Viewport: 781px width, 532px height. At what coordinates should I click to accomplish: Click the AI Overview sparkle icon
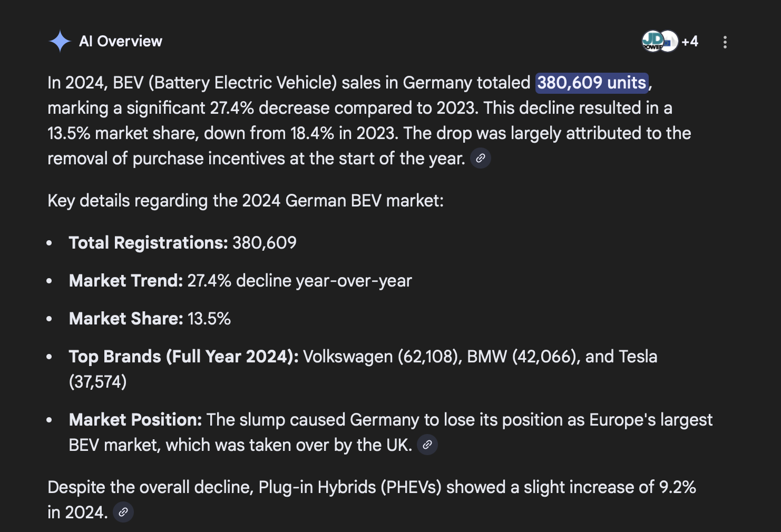[60, 41]
